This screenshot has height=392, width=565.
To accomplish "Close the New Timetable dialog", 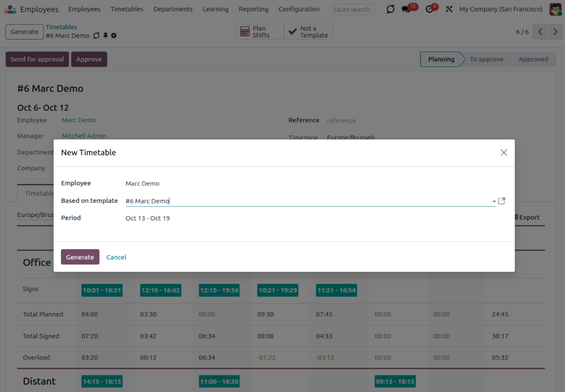I will click(503, 152).
